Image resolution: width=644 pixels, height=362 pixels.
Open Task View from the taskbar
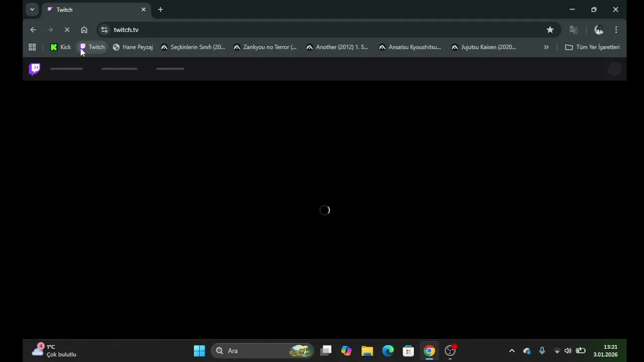point(326,351)
